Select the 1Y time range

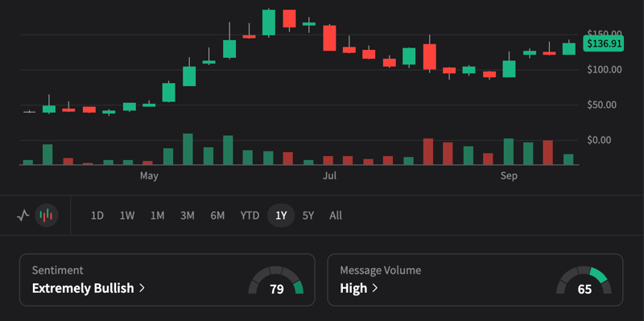[x=281, y=216]
